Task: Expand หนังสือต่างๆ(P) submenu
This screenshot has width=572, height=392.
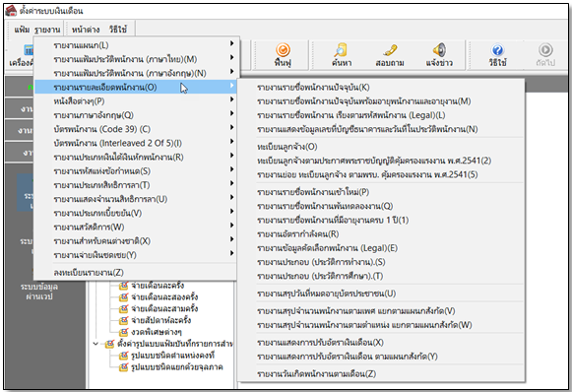Action: pos(136,101)
